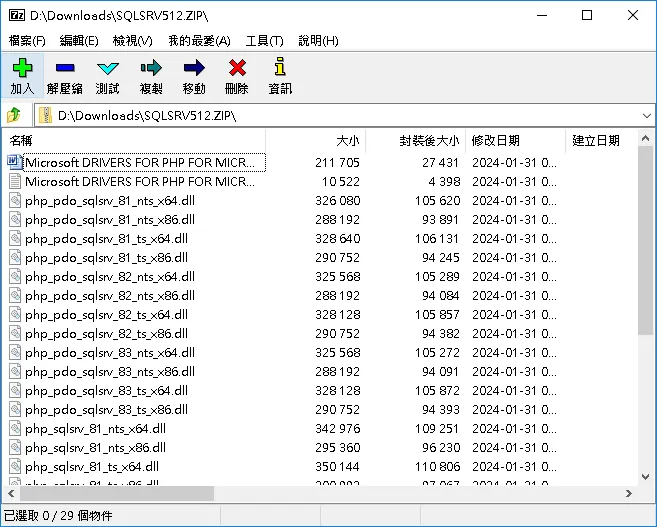Viewport: 657px width, 527px height.
Task: Click size value 326 080
Action: pyautogui.click(x=338, y=200)
